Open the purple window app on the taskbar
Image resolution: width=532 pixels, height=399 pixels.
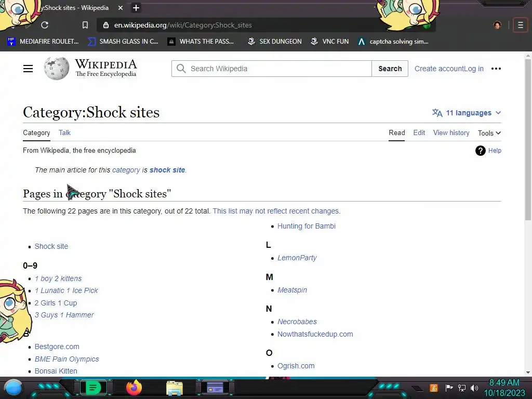click(x=215, y=388)
